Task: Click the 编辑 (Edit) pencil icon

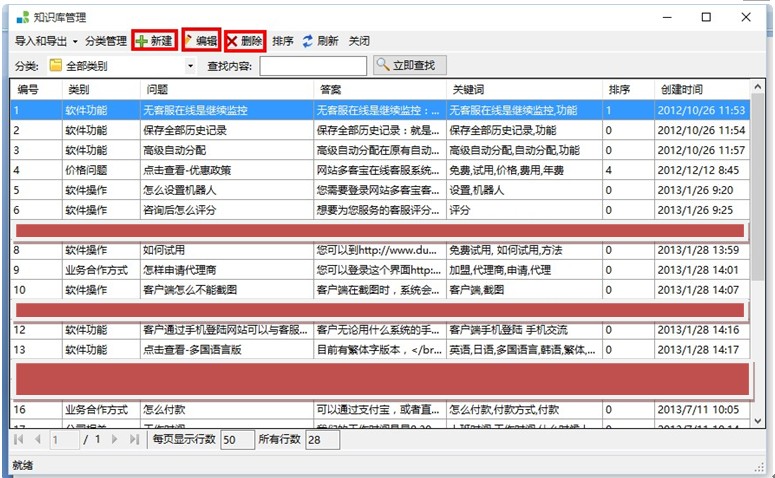Action: click(190, 41)
